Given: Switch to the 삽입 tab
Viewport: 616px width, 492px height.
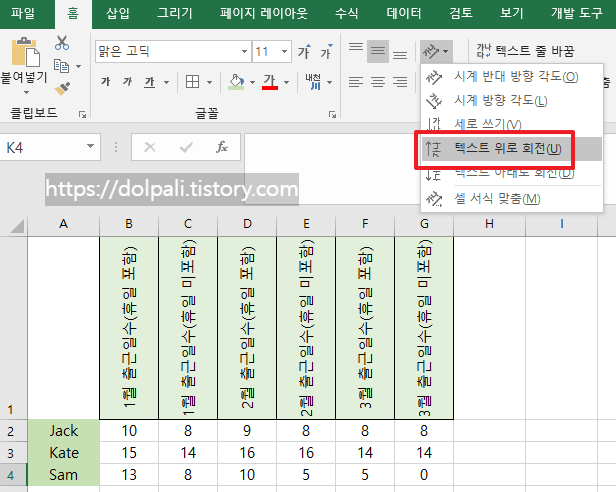Looking at the screenshot, I should click(x=118, y=13).
